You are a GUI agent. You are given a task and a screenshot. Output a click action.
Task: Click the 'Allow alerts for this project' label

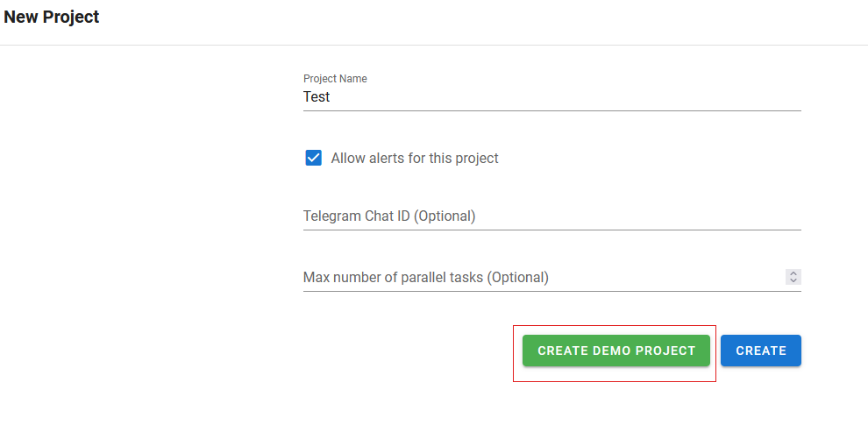415,159
